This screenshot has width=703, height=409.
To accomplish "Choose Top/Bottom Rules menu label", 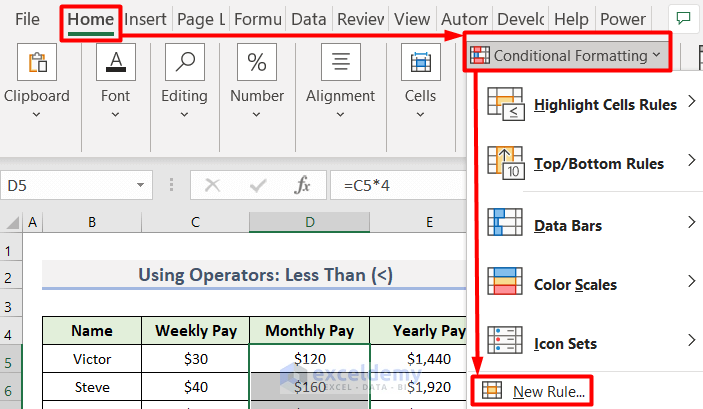I will (599, 164).
